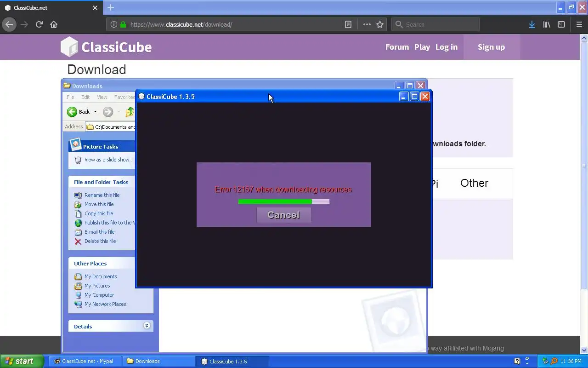The height and width of the screenshot is (368, 588).
Task: Click the forward arrow in browser toolbar
Action: pyautogui.click(x=24, y=24)
